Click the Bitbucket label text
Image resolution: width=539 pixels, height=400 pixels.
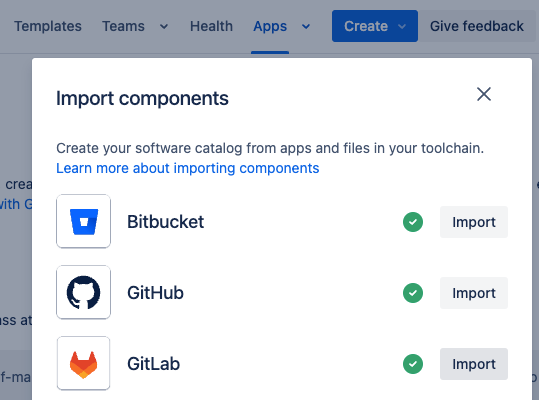(x=165, y=222)
